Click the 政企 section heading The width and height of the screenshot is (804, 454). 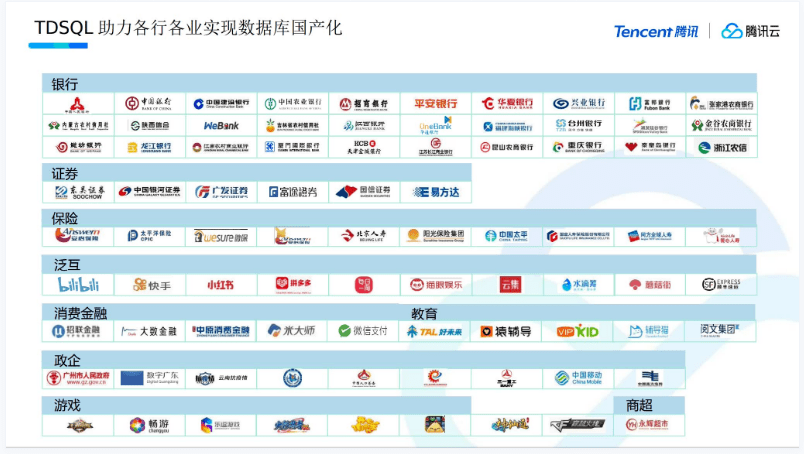point(67,360)
